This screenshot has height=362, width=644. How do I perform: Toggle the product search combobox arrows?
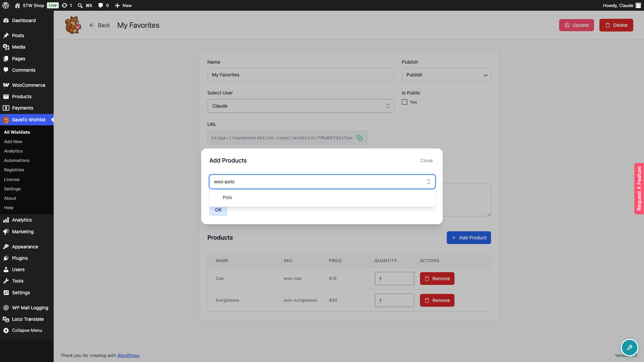click(x=428, y=182)
